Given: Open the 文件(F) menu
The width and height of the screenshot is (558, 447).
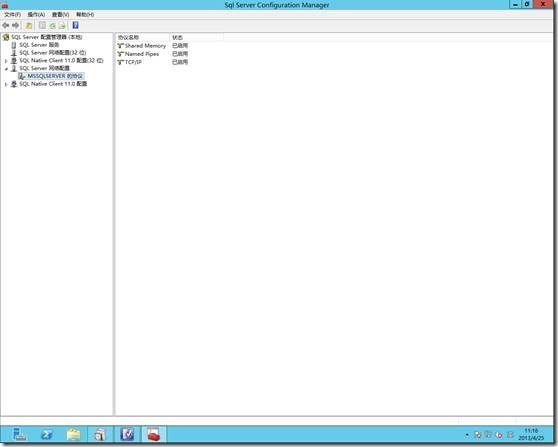Looking at the screenshot, I should coord(12,15).
